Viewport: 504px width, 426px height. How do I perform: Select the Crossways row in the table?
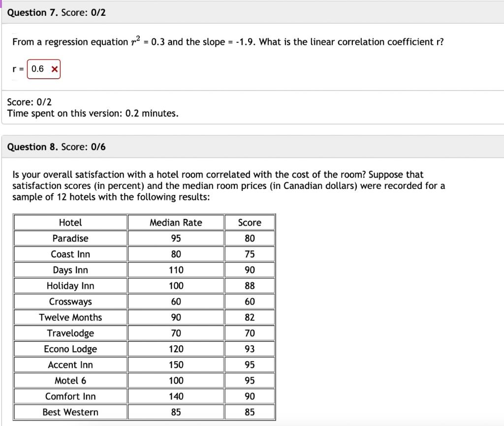(x=70, y=301)
